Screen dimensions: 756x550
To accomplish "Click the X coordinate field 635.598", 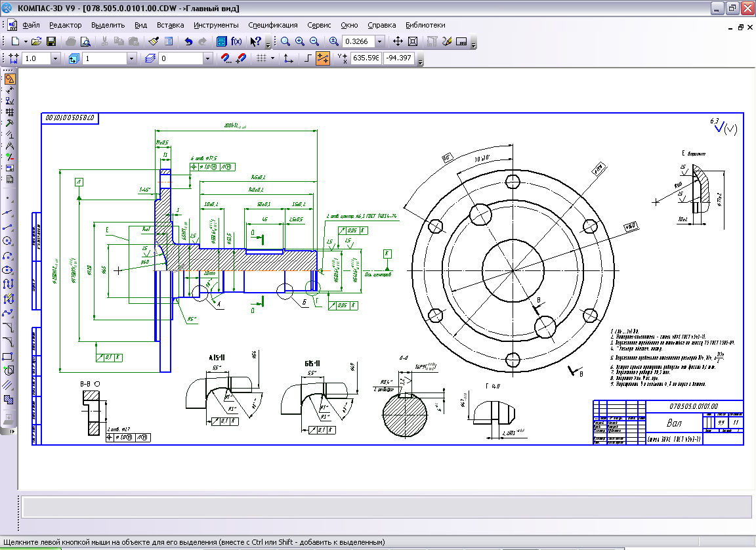I will [366, 58].
